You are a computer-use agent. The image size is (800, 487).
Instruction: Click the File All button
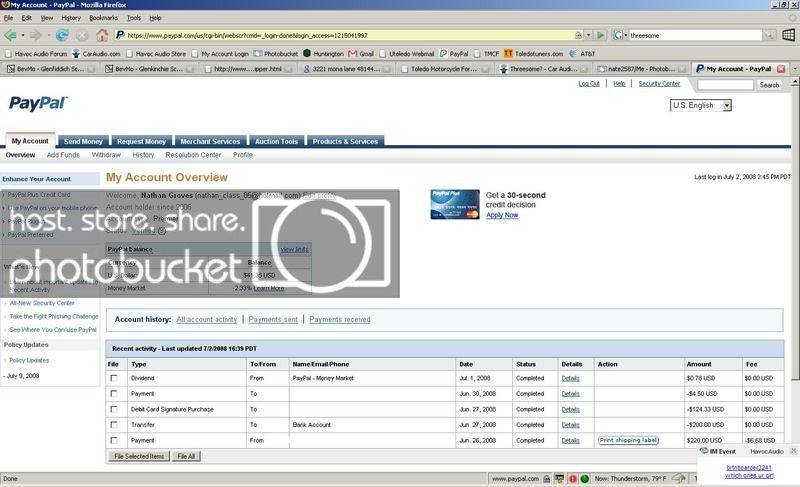[186, 456]
